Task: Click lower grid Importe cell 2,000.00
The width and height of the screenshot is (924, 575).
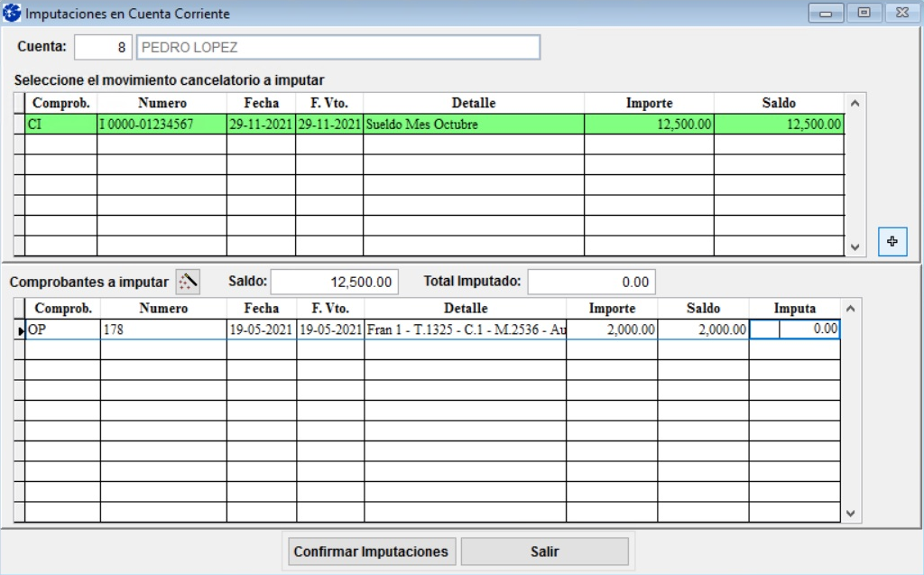Action: (x=613, y=329)
